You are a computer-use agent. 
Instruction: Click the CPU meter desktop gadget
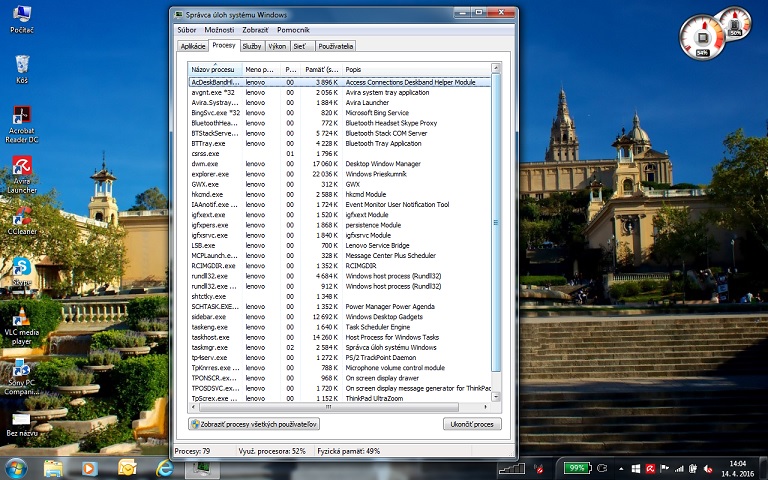[x=702, y=38]
